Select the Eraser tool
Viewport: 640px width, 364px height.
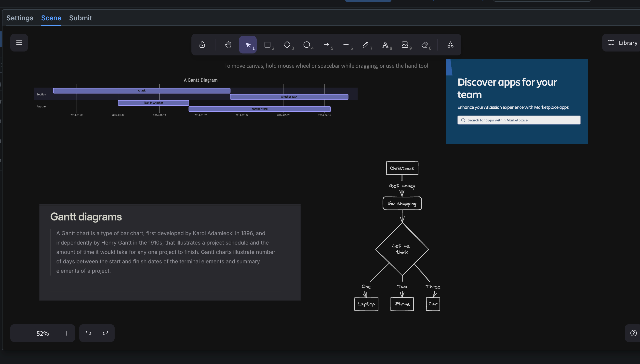point(424,45)
